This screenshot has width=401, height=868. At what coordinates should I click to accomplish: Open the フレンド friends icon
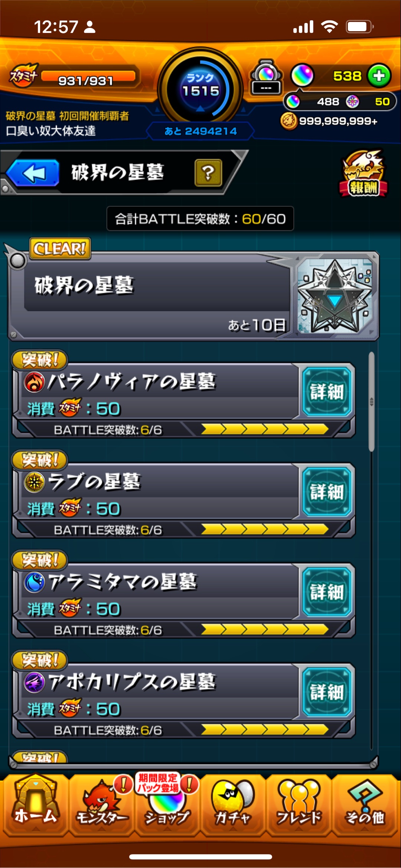pos(299,804)
